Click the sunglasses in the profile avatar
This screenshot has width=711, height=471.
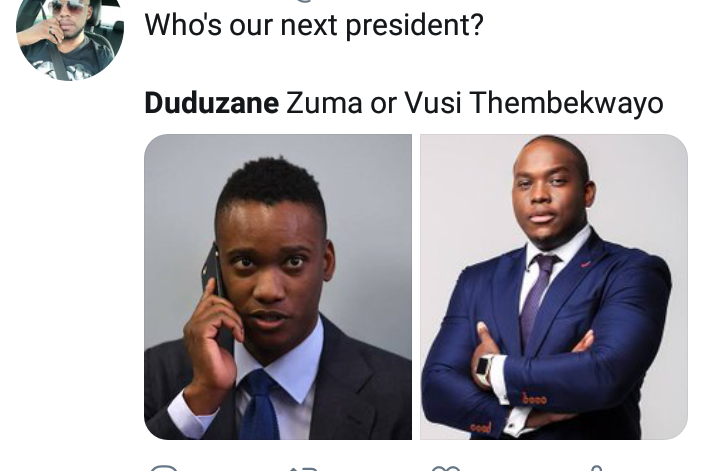68,6
